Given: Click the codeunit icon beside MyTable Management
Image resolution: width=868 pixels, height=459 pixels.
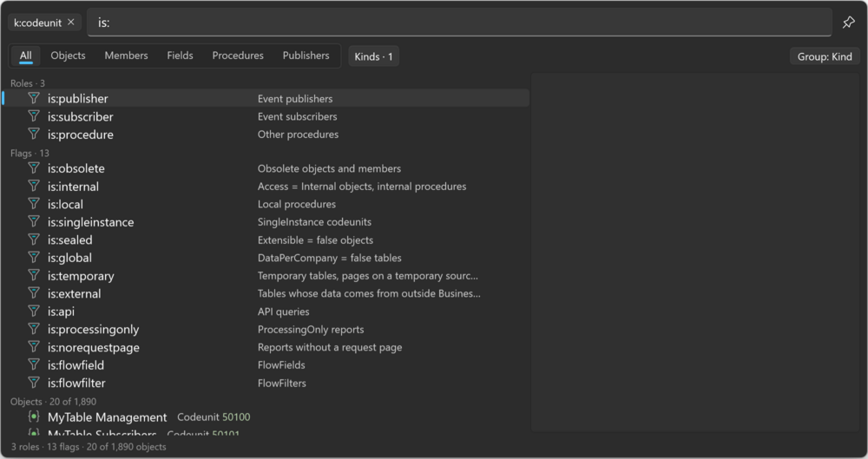Looking at the screenshot, I should coord(34,416).
